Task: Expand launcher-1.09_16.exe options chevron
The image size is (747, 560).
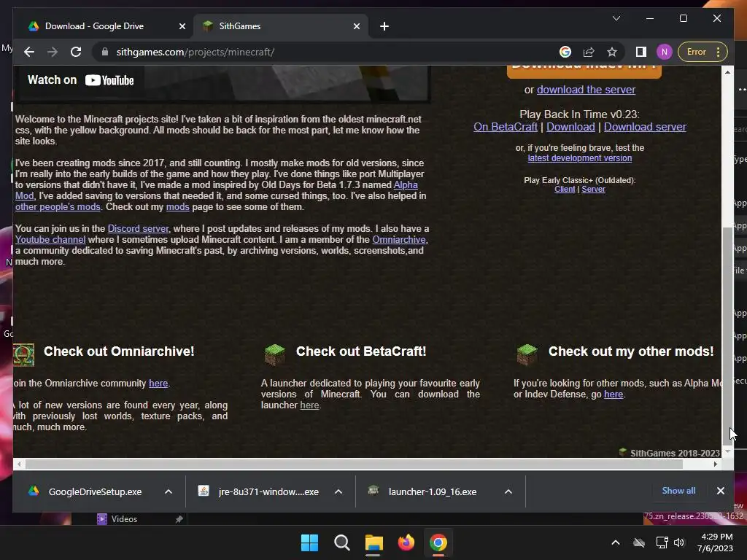Action: (508, 491)
